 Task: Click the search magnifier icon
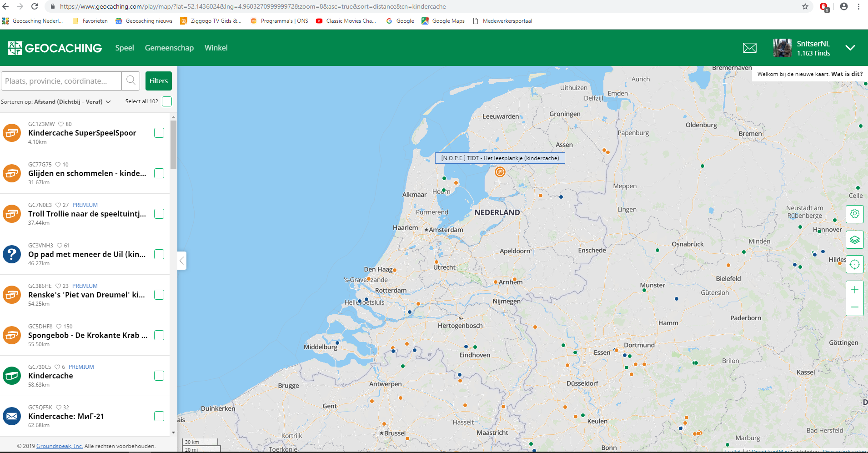[131, 81]
